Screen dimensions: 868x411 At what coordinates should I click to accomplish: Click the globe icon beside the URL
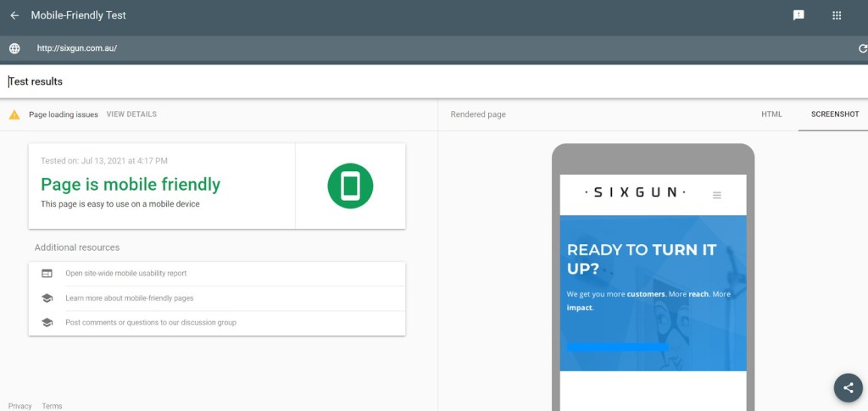14,48
